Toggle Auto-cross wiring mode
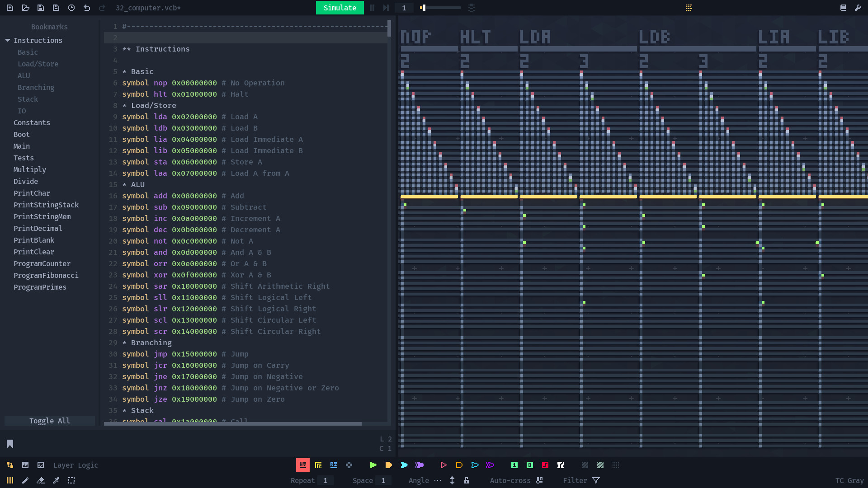The image size is (868, 488). (x=539, y=480)
